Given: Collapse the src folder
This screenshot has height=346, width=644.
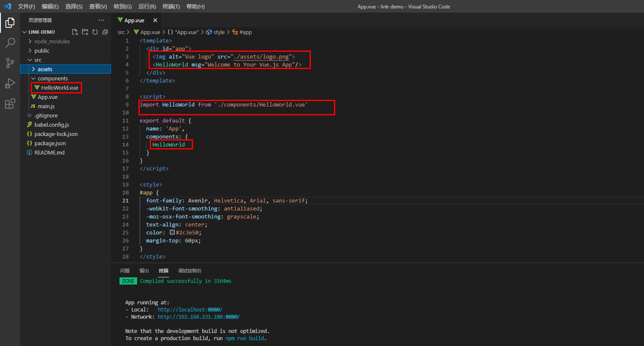Looking at the screenshot, I should (30, 60).
